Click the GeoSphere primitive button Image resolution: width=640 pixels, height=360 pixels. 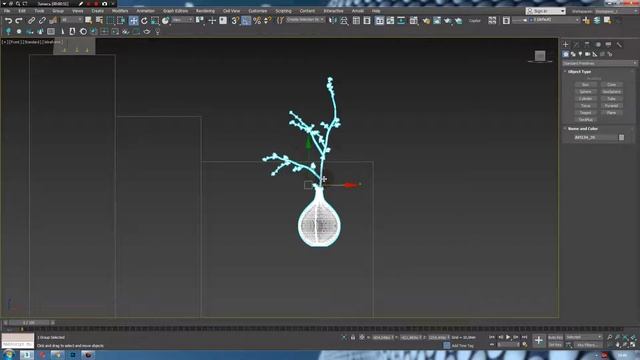tap(611, 92)
